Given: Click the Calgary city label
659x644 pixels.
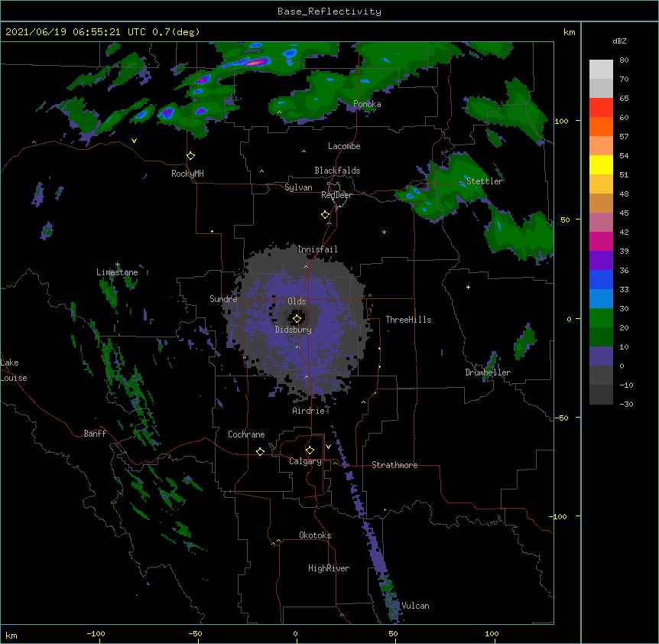Looking at the screenshot, I should 305,461.
